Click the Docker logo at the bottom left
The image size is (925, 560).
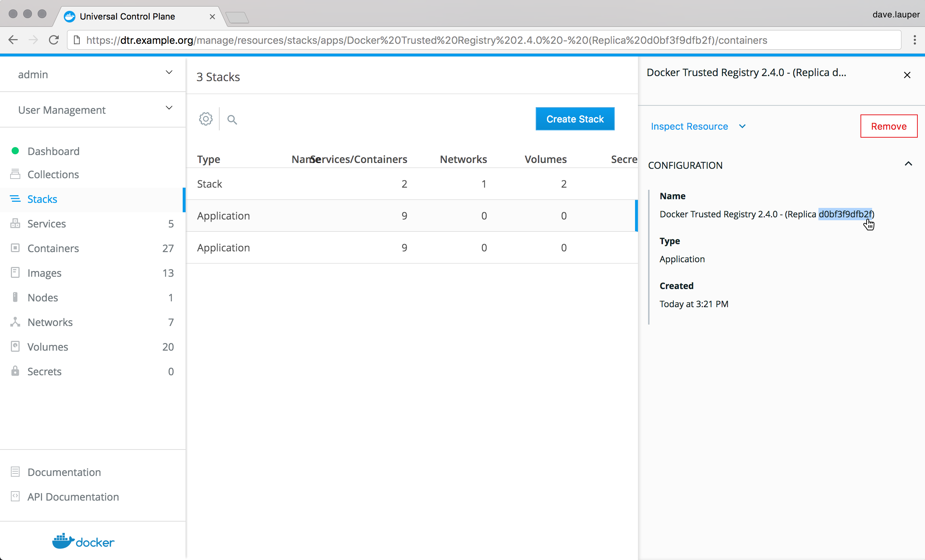pyautogui.click(x=83, y=541)
